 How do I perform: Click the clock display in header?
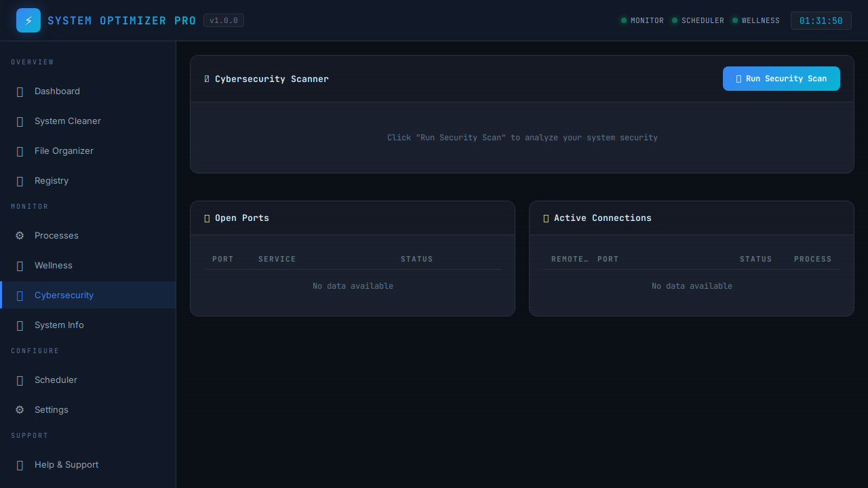pos(821,20)
